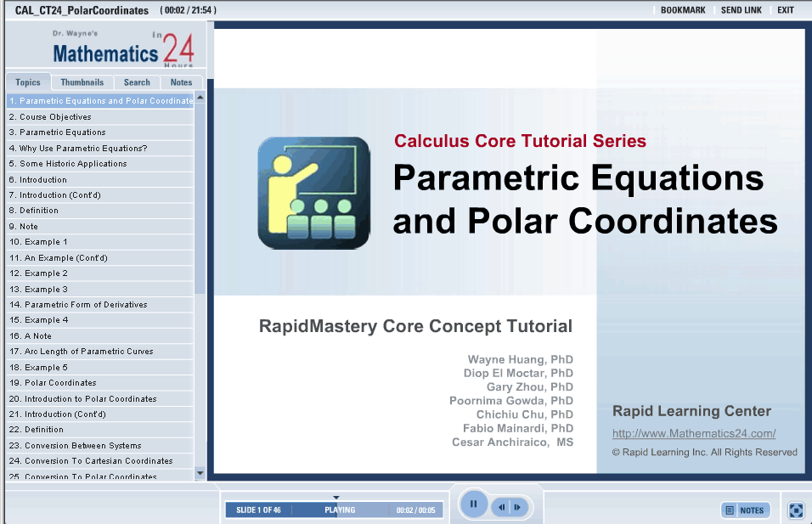812x524 pixels.
Task: Go to topic Example 3
Action: [100, 289]
